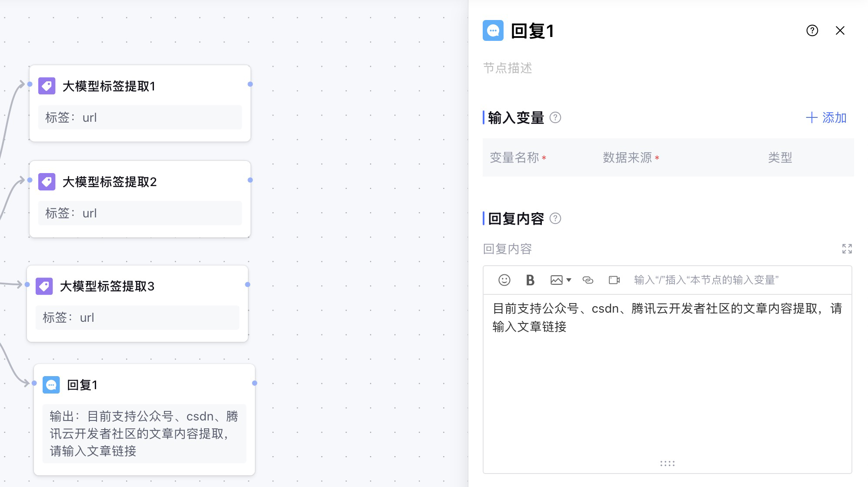The width and height of the screenshot is (868, 487).
Task: Close the 回复1 settings panel
Action: [x=840, y=30]
